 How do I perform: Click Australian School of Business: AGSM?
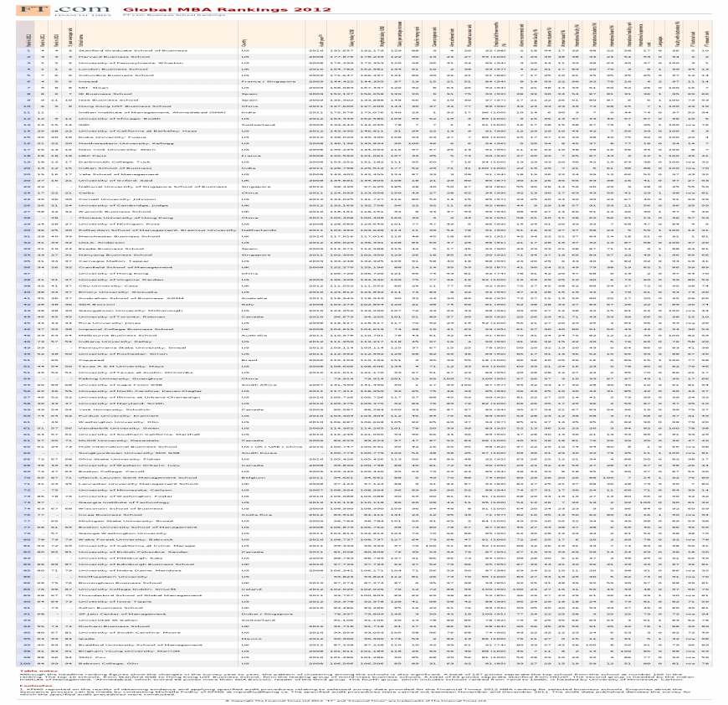tap(131, 298)
